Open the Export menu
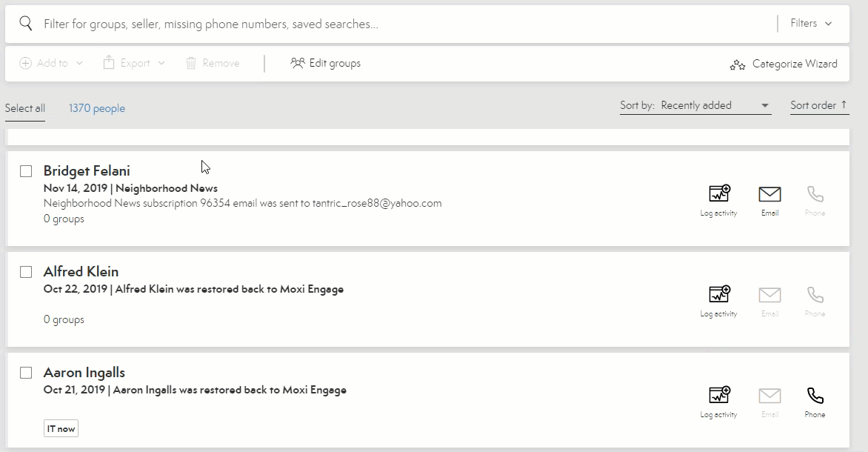868x452 pixels. click(134, 63)
